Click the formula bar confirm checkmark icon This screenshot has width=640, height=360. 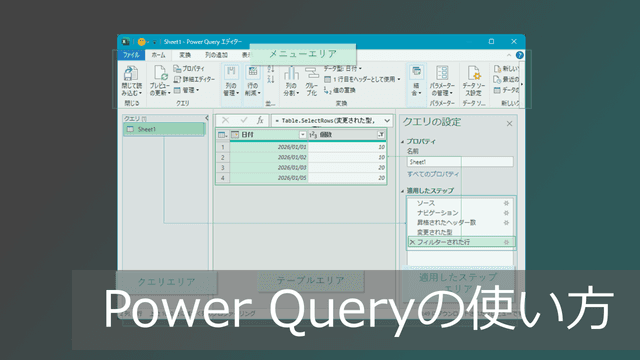244,120
